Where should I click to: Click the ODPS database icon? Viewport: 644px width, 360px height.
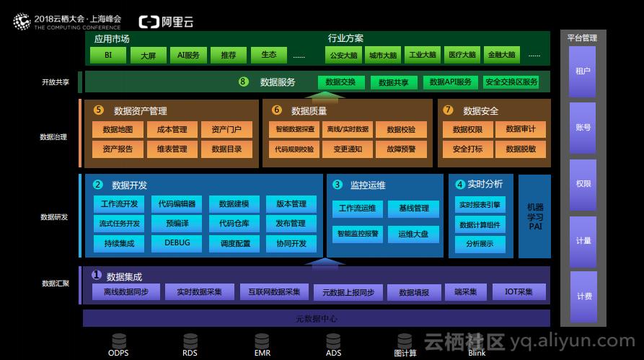(x=119, y=341)
